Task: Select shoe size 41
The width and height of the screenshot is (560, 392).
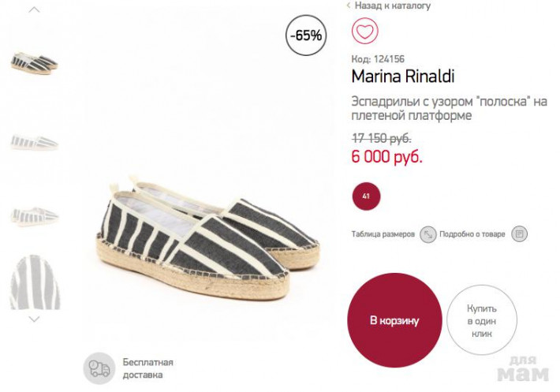Action: pyautogui.click(x=365, y=195)
